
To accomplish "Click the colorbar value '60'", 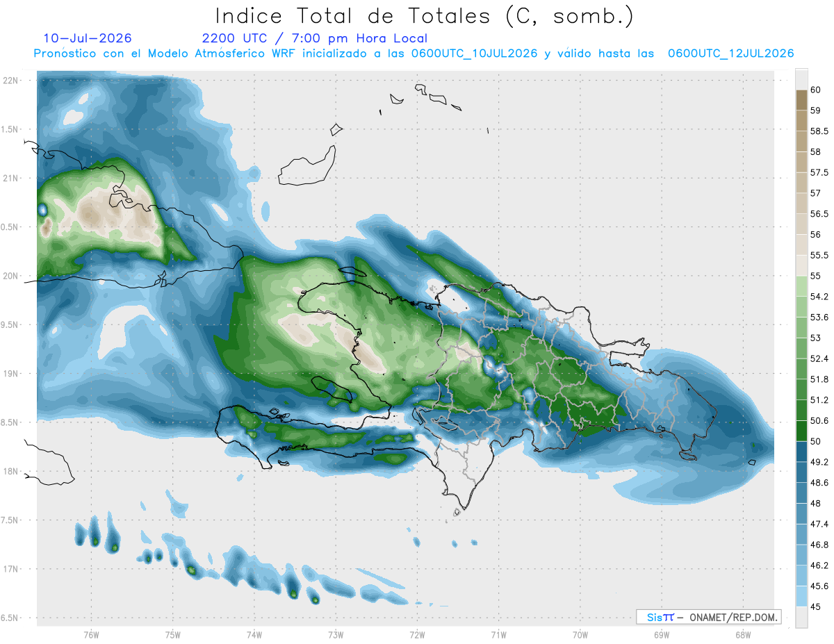I will click(816, 90).
